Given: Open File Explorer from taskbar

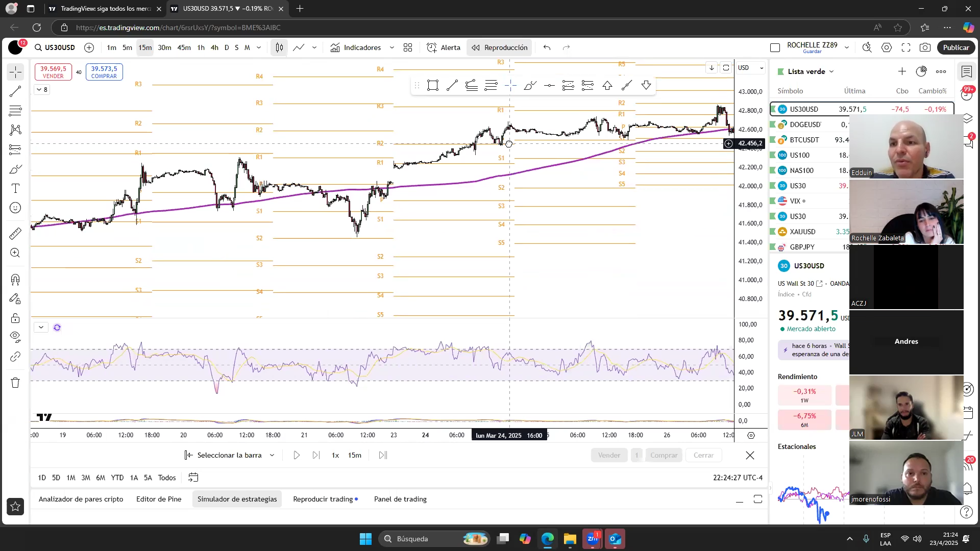Looking at the screenshot, I should (570, 539).
